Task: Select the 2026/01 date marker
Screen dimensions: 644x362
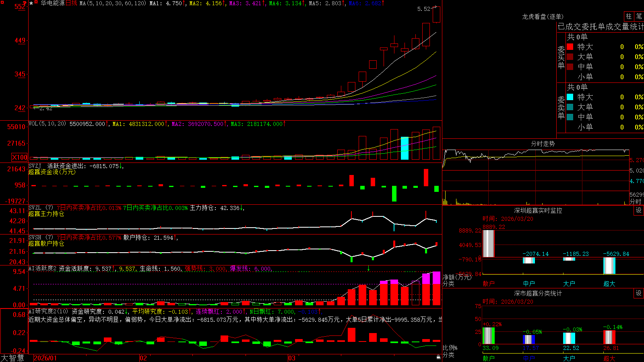Action: point(45,358)
